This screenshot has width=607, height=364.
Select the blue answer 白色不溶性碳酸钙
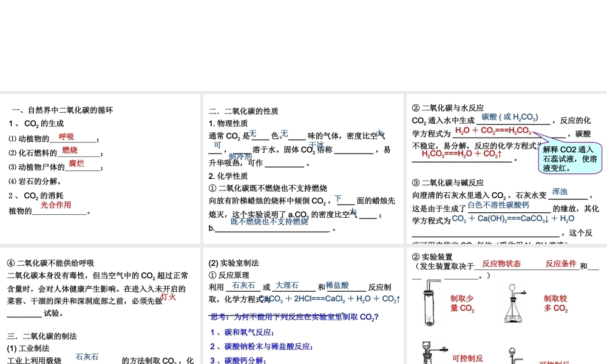[x=498, y=205]
